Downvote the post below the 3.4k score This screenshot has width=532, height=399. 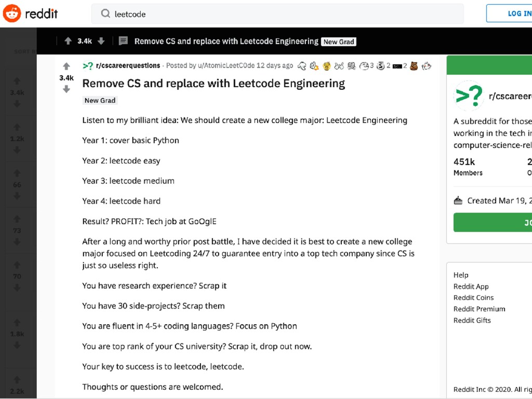(66, 89)
